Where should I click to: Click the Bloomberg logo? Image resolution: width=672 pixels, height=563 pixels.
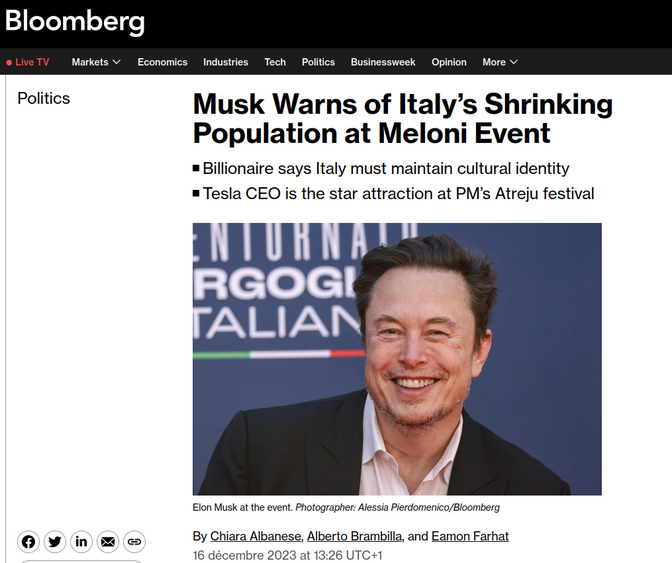[x=75, y=21]
